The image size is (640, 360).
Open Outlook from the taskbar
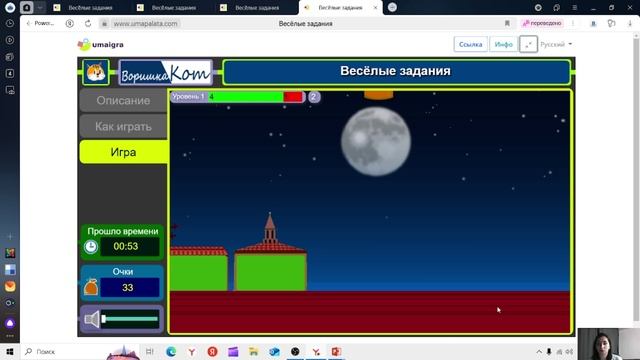coord(274,351)
